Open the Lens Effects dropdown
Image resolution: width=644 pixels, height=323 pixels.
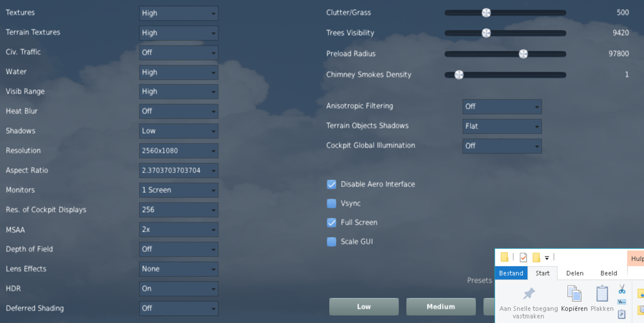(178, 269)
